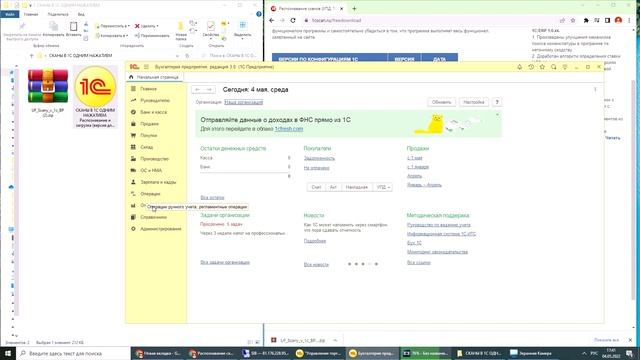Open the 1cfresh.com link in banner
The height and width of the screenshot is (360, 640).
(x=289, y=129)
